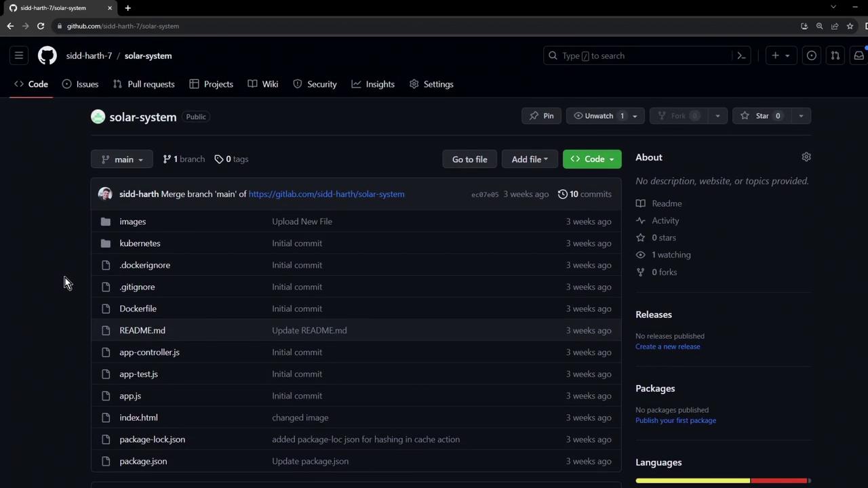Viewport: 868px width, 488px height.
Task: Click the Go to file button
Action: tap(470, 159)
